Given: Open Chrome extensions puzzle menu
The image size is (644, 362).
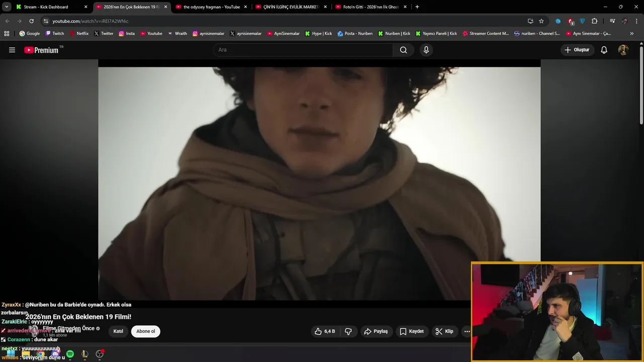Looking at the screenshot, I should (595, 21).
